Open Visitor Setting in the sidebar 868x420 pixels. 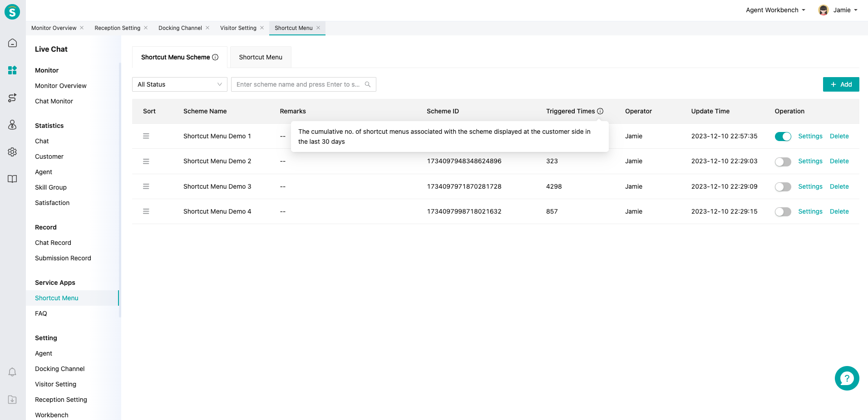(55, 384)
